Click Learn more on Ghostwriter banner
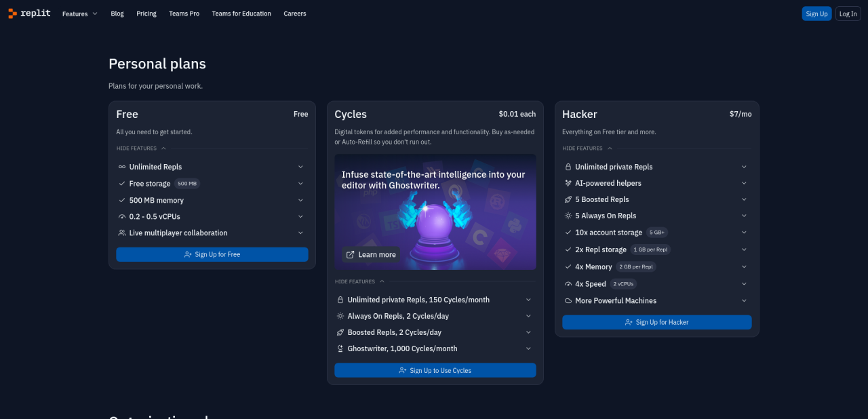This screenshot has width=868, height=419. click(371, 255)
